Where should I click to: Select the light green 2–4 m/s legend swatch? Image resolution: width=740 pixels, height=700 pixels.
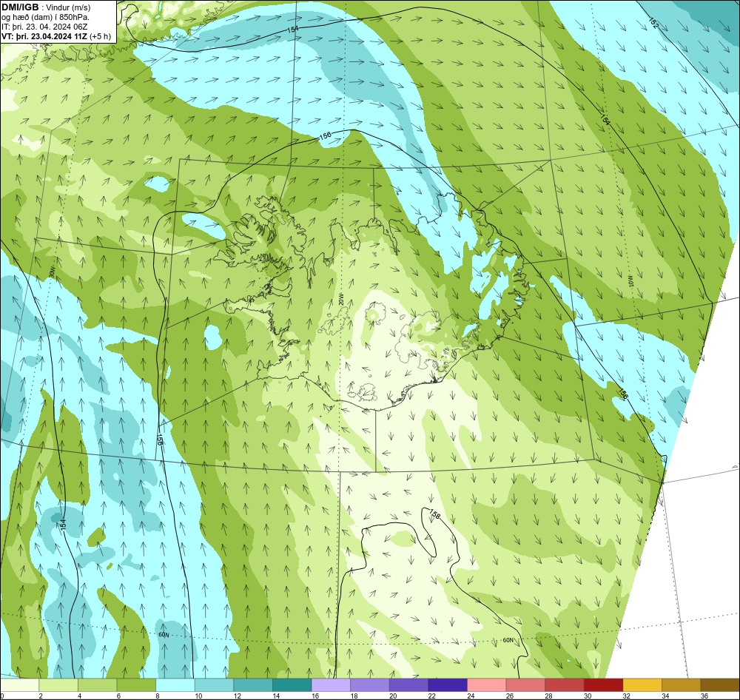click(x=58, y=685)
